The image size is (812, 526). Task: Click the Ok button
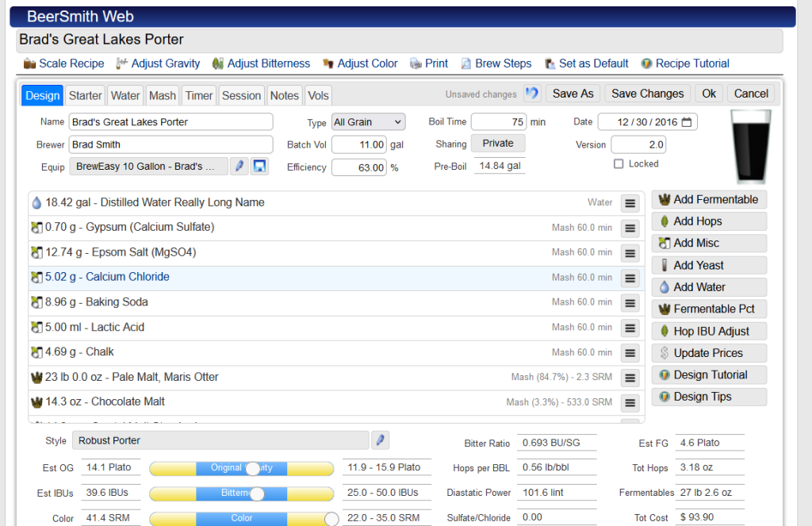click(709, 94)
